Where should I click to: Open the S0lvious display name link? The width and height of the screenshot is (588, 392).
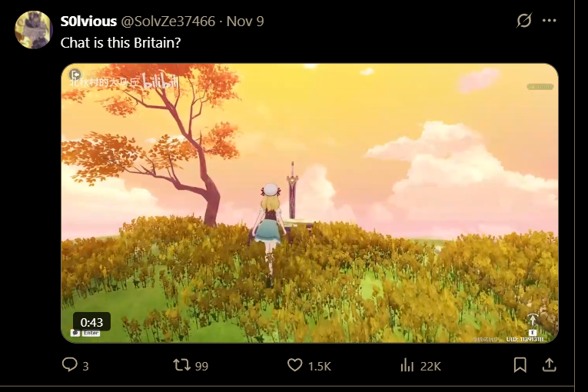tap(88, 22)
